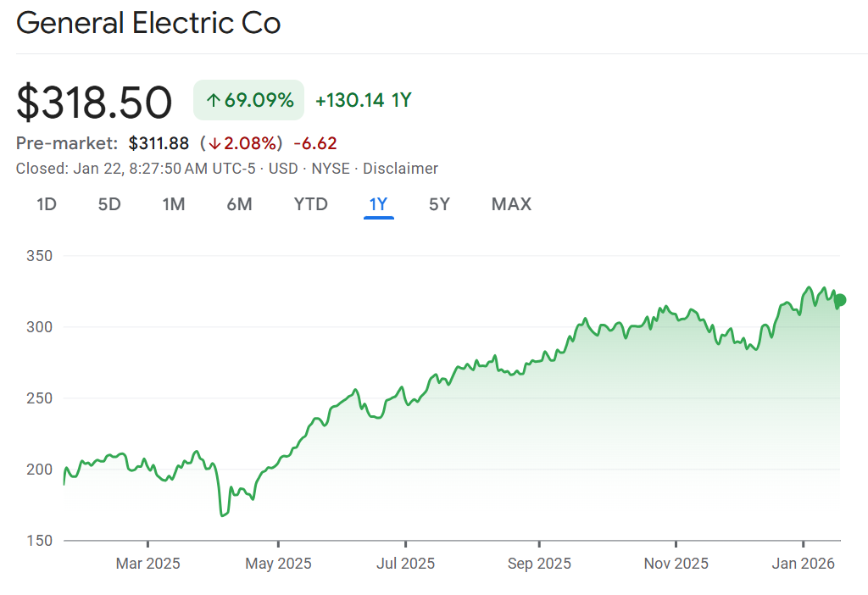Screen dimensions: 868x595
Task: Open the 5Y chart view
Action: point(439,204)
